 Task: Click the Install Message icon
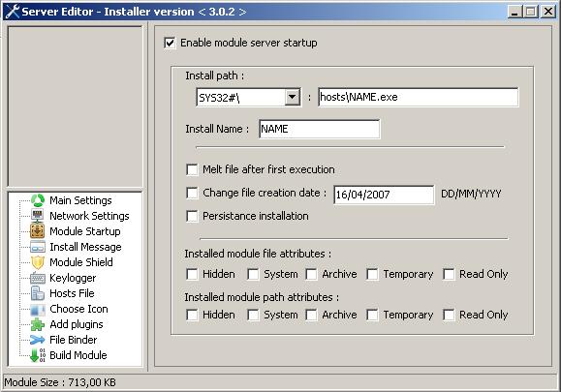38,247
